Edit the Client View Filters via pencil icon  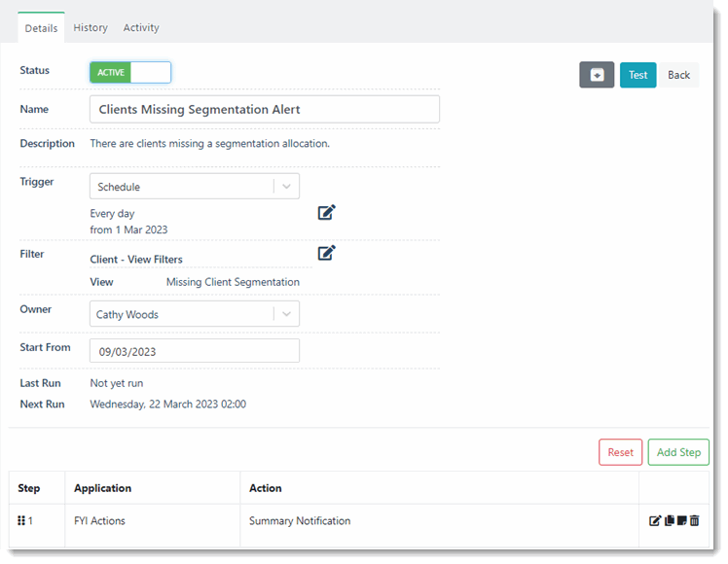[326, 253]
